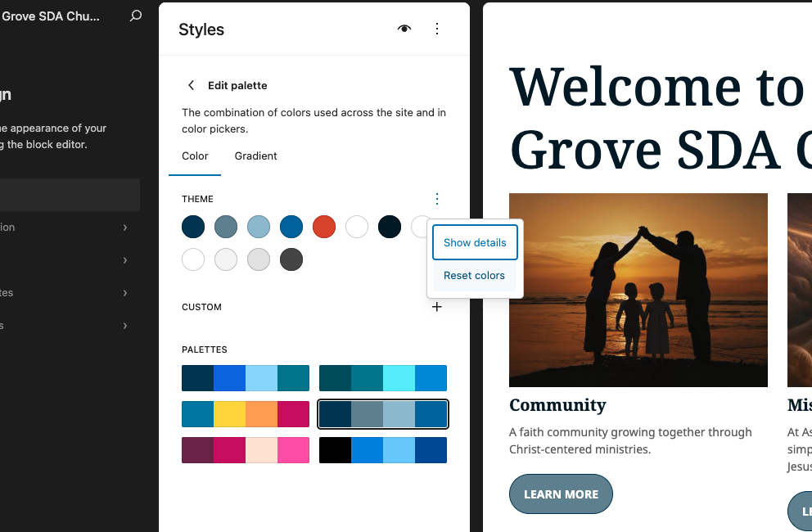Click the Edit palette heading
The image size is (812, 532).
pos(237,85)
